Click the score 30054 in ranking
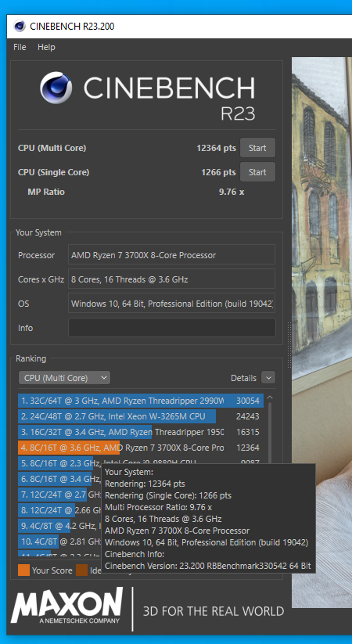Viewport: 352px width, 644px height. pyautogui.click(x=248, y=401)
